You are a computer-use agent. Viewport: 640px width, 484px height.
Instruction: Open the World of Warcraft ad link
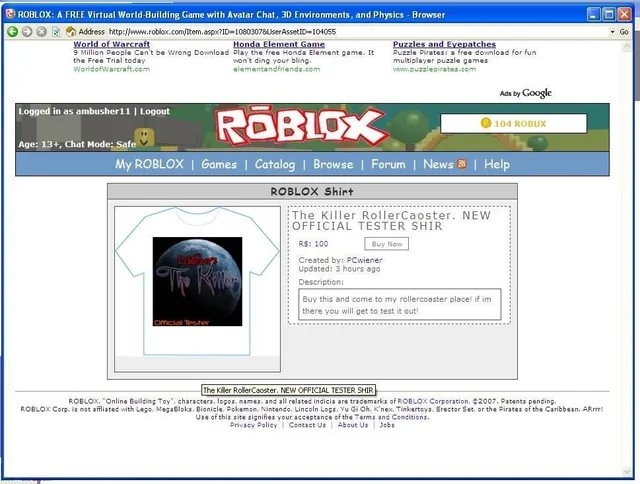111,44
